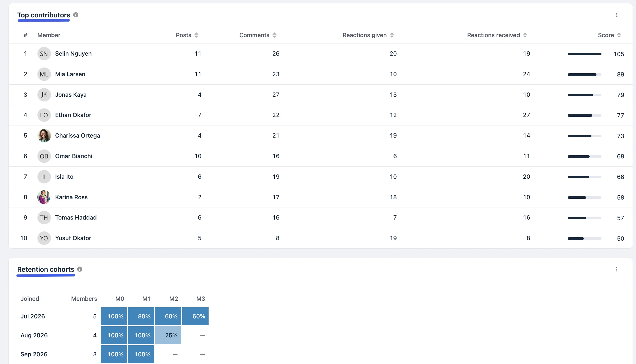Click Karina Ross's posts value 2
The width and height of the screenshot is (636, 364).
click(200, 197)
